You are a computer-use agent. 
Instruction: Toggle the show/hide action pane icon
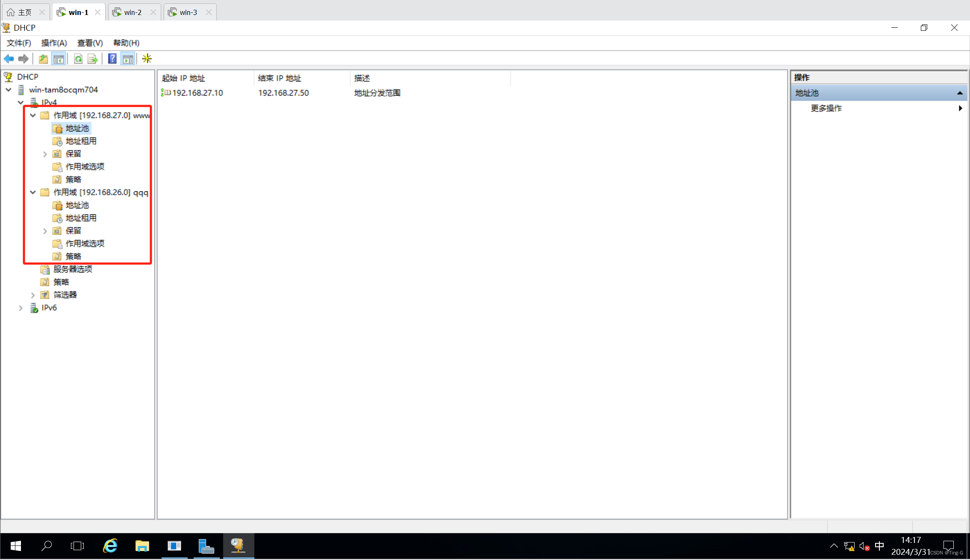click(127, 59)
